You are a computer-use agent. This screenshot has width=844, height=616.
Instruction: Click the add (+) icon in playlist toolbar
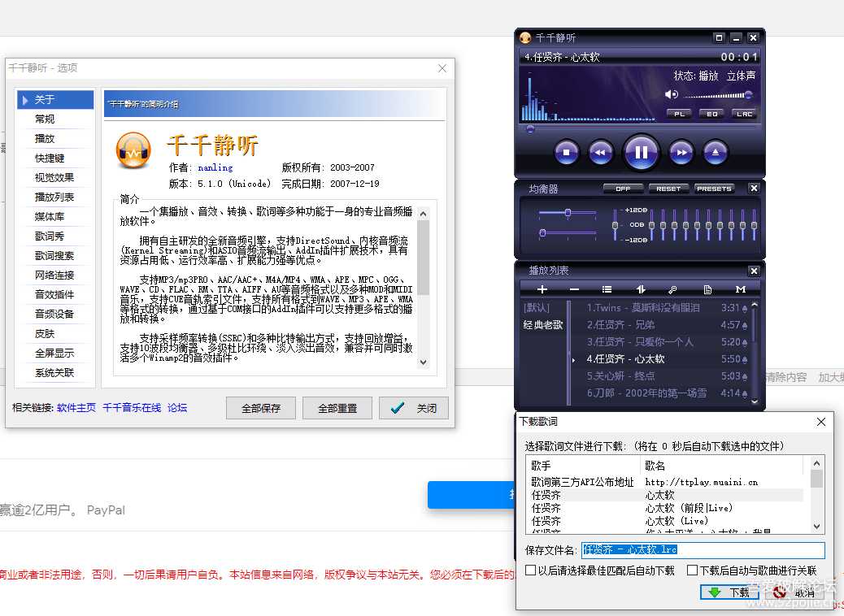click(x=542, y=289)
